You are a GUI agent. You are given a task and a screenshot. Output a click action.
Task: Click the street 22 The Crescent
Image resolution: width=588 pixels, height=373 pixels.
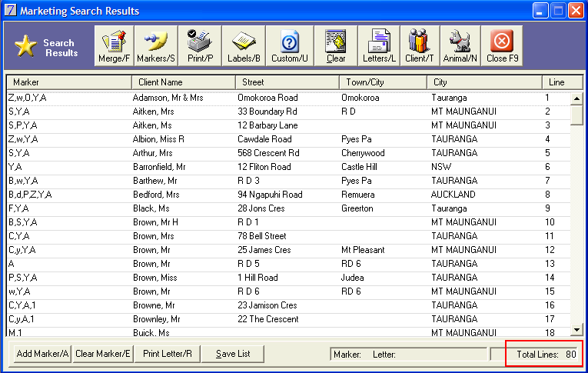tap(268, 320)
